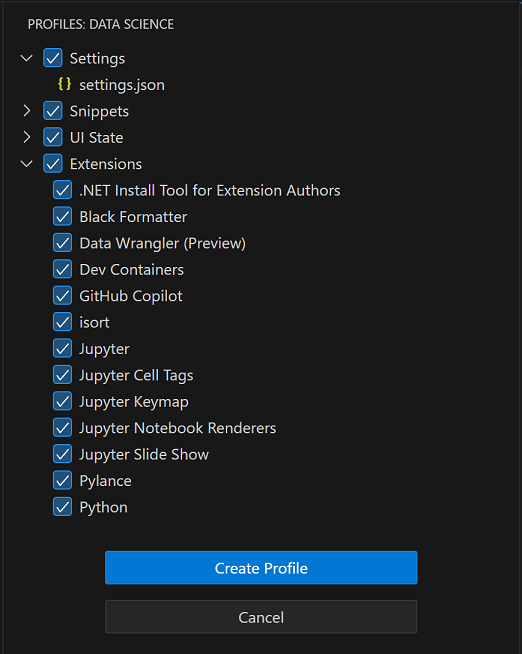Viewport: 522px width, 654px height.
Task: Select the GitHub Copilot row text
Action: [131, 297]
